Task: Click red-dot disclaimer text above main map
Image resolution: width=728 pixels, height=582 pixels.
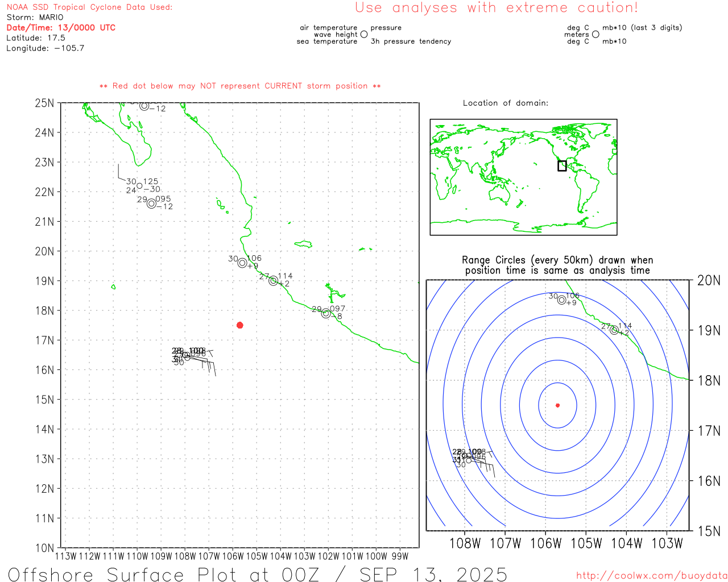Action: tap(240, 86)
